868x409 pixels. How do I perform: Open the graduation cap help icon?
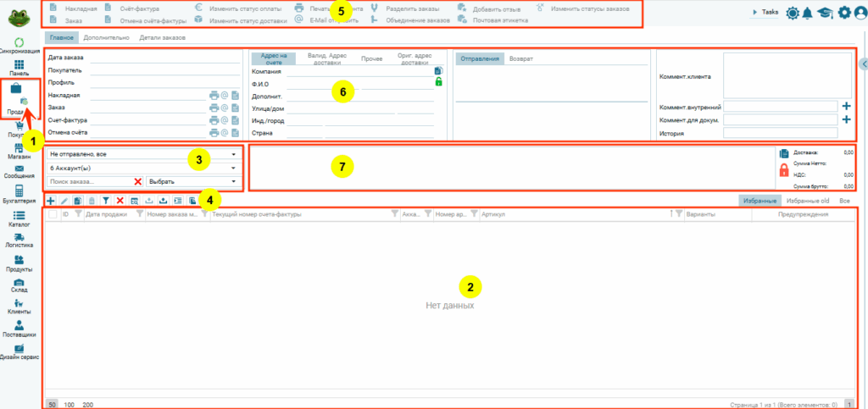[824, 13]
